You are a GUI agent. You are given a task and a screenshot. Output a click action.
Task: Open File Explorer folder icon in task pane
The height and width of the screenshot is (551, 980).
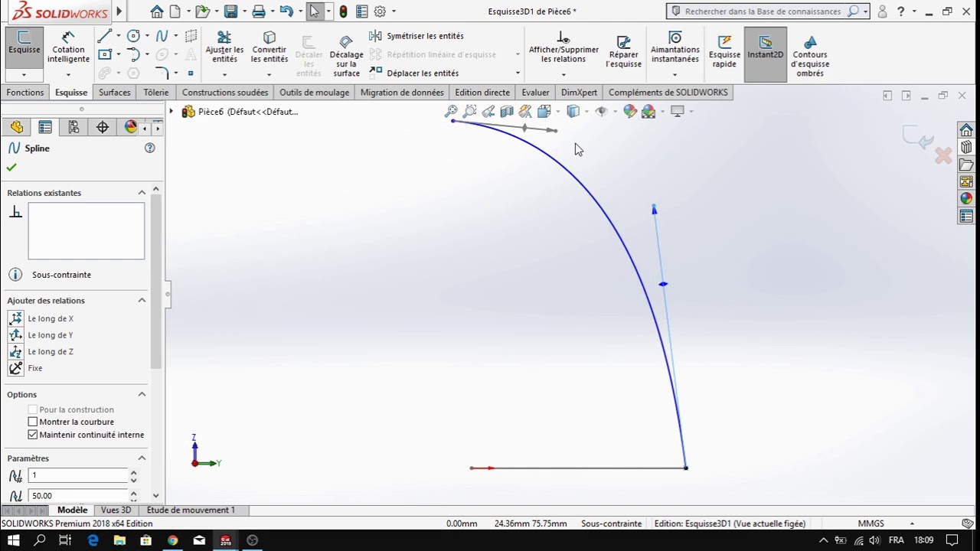[x=966, y=165]
